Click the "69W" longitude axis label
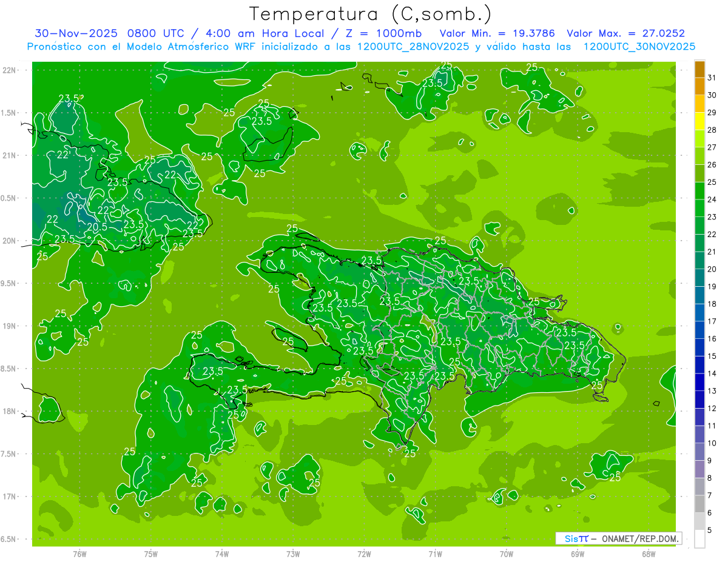Viewport: 728px width, 562px height. [x=578, y=554]
